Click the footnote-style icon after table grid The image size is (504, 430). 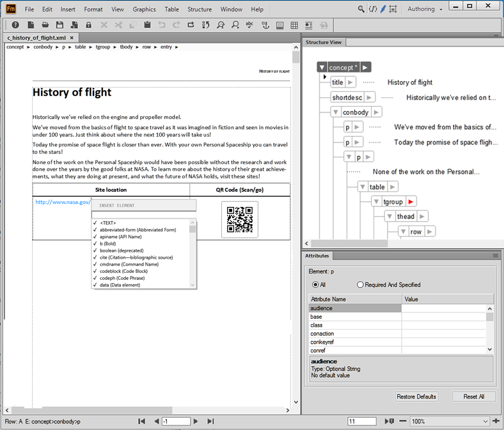click(308, 25)
